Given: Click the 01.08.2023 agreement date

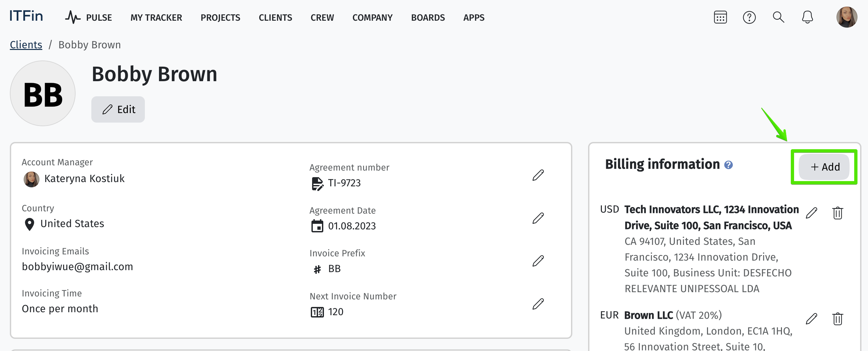Looking at the screenshot, I should pos(352,226).
